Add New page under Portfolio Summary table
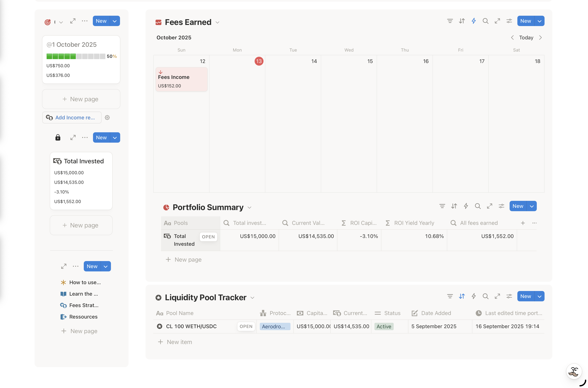The image size is (588, 388). tap(183, 260)
